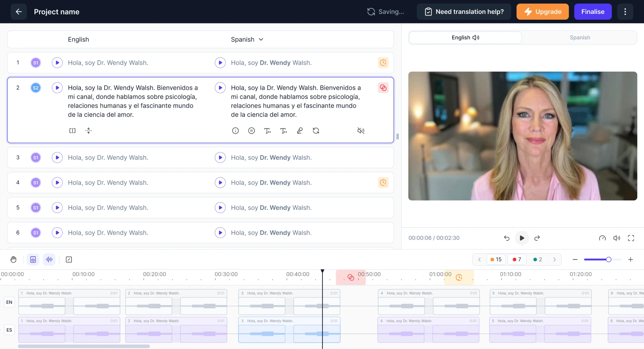Toggle video player volume

click(617, 238)
